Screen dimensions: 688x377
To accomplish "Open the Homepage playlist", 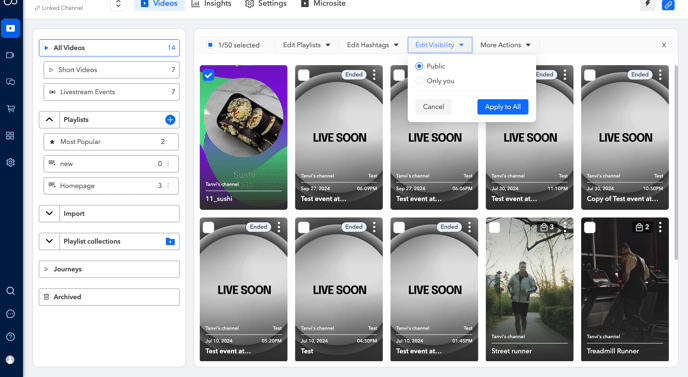I will [x=111, y=186].
